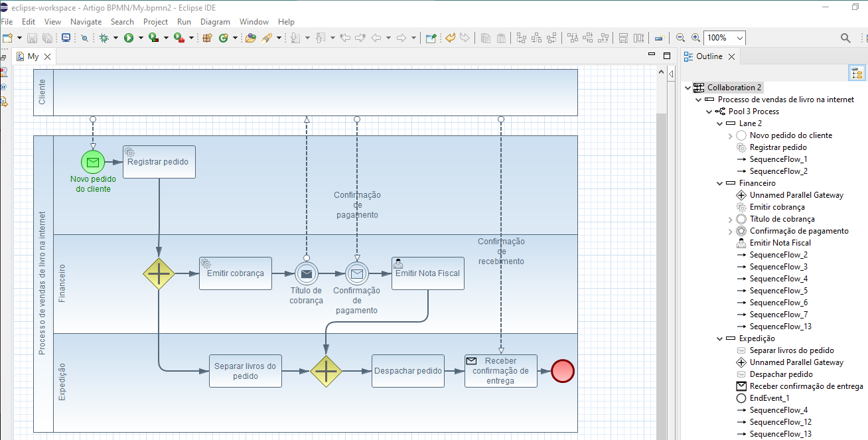Click the Zoom Out magnifier icon
This screenshot has height=440, width=868.
[x=680, y=38]
